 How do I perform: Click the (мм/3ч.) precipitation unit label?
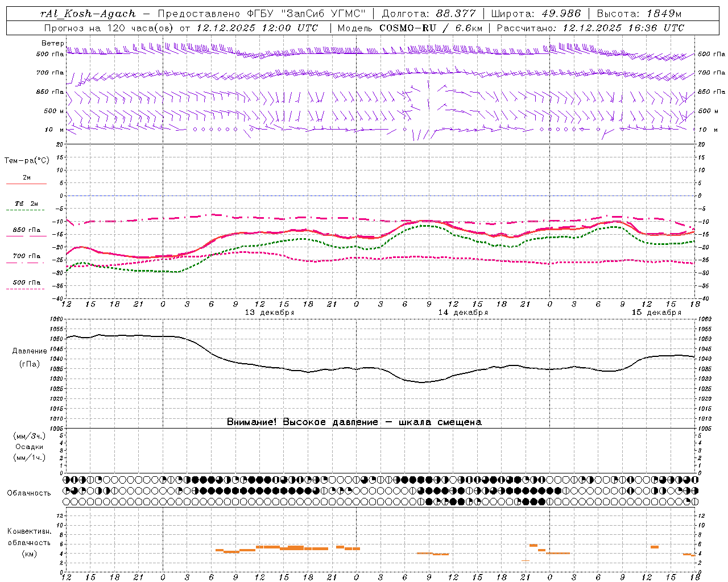(30, 436)
